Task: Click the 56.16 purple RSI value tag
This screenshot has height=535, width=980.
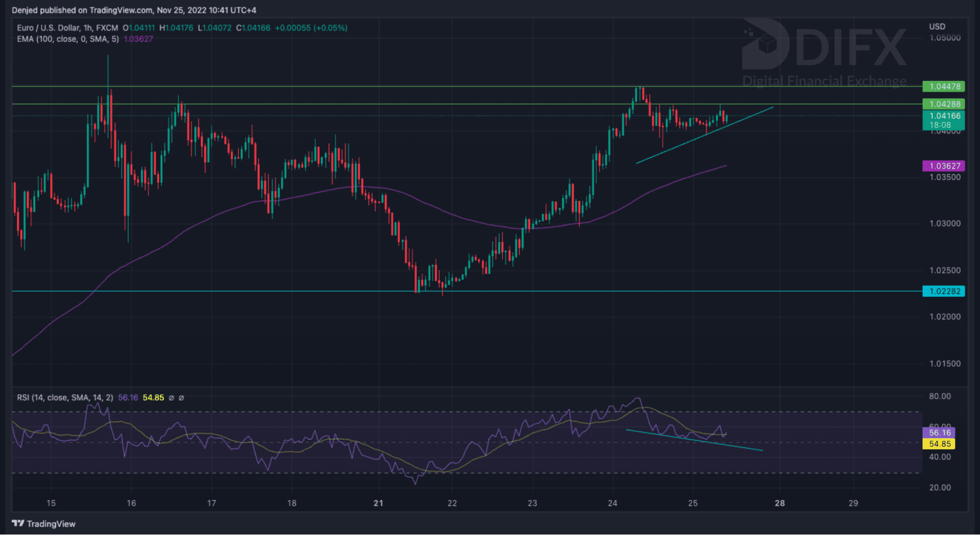Action: pyautogui.click(x=939, y=433)
